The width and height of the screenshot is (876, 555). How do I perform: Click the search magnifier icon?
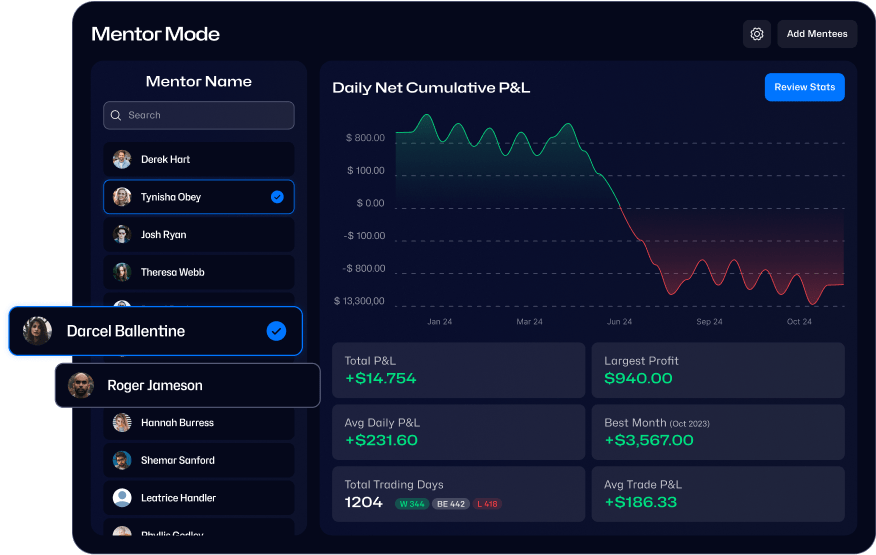point(116,115)
